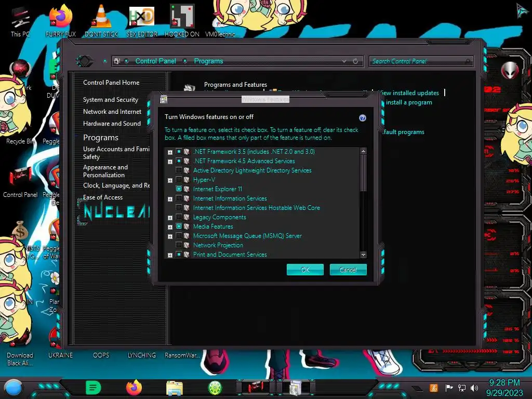The image size is (532, 399).
Task: Click Control Panel breadcrumb in address bar
Action: (x=156, y=61)
